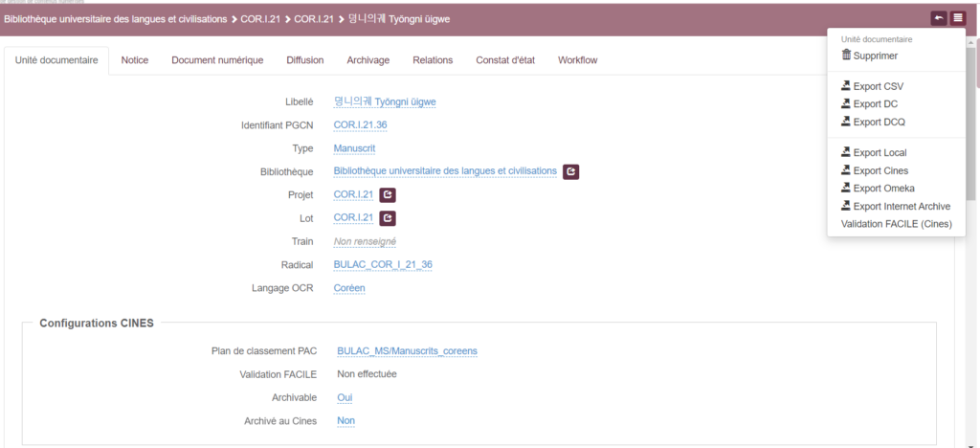Click the Export CSV download icon
The width and height of the screenshot is (980, 448).
pos(846,85)
